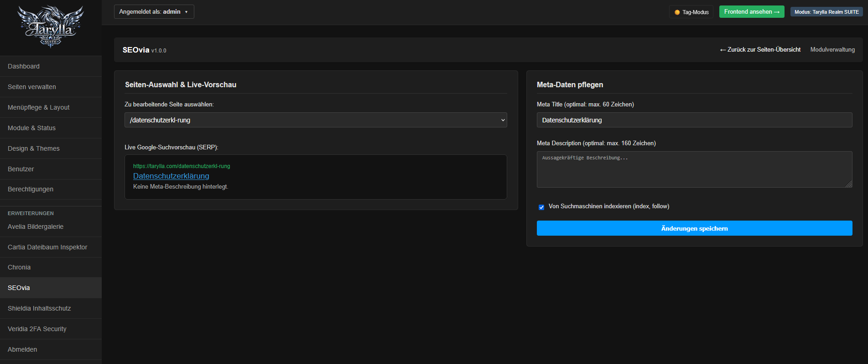Screen dimensions: 868x364
Task: Click Abmelden to log out
Action: point(51,349)
